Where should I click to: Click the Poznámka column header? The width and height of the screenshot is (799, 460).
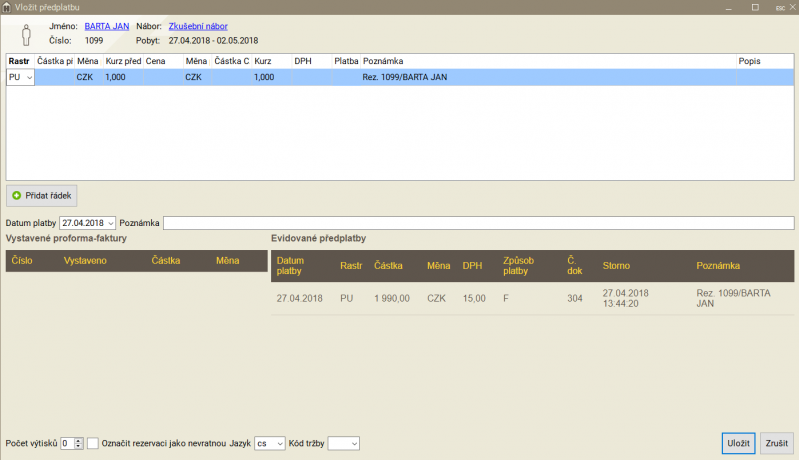(x=383, y=61)
